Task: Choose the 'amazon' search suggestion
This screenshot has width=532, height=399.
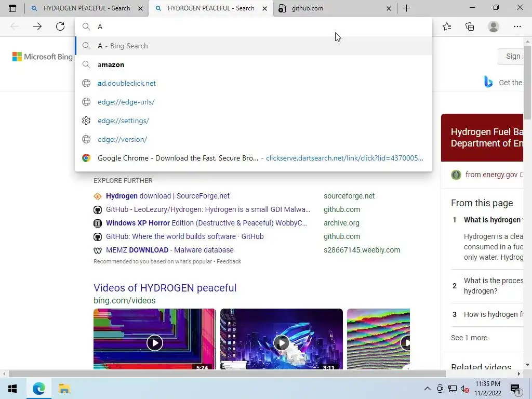Action: pos(254,64)
